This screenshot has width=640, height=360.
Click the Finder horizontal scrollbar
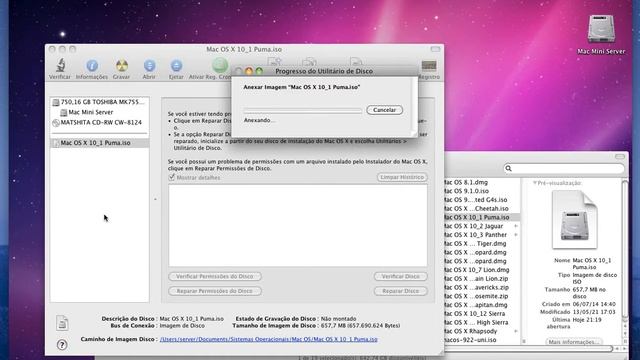[529, 349]
